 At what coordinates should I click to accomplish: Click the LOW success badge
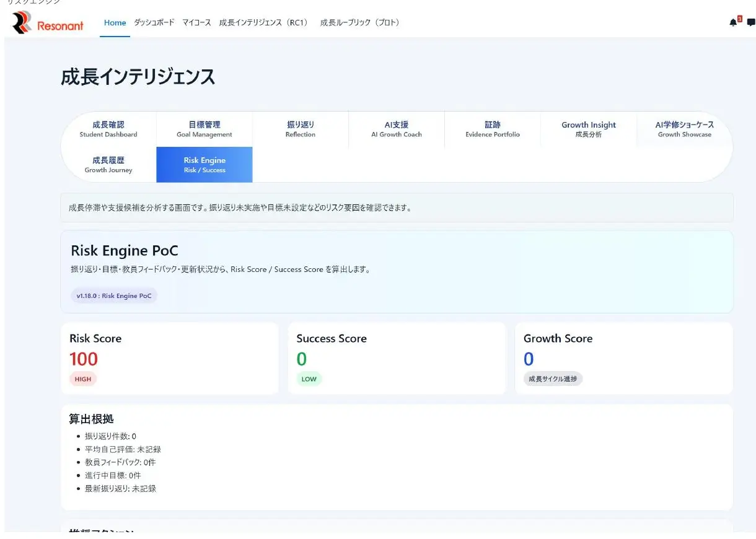point(309,379)
